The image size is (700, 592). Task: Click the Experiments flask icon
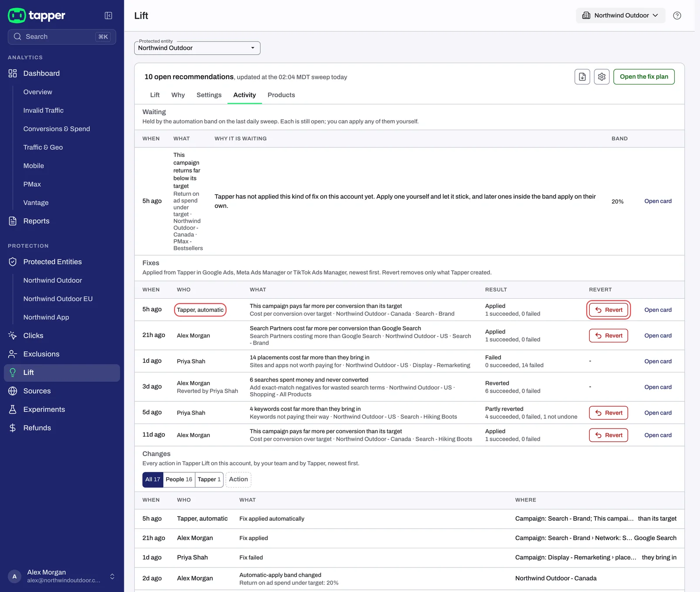pos(13,409)
